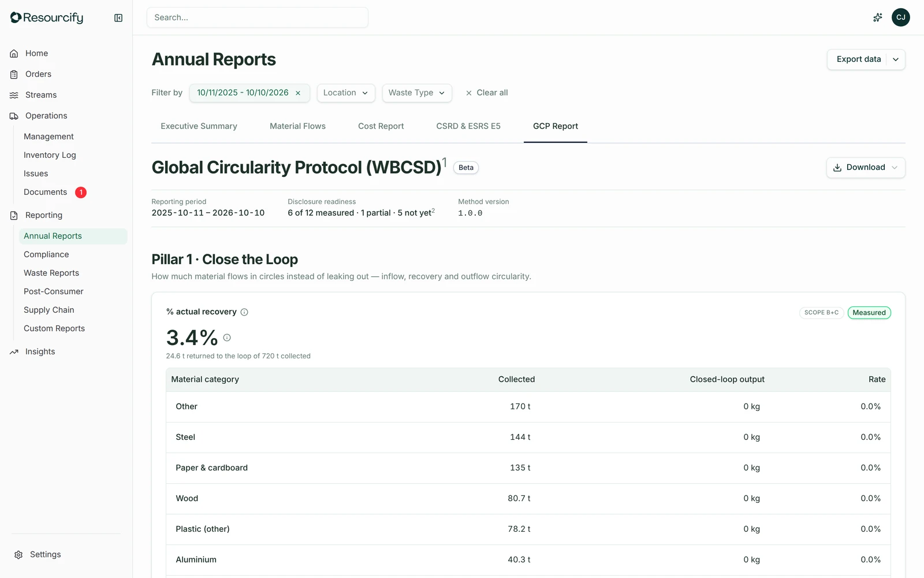Click the Download button label
Screen dimensions: 924x578
click(x=866, y=168)
